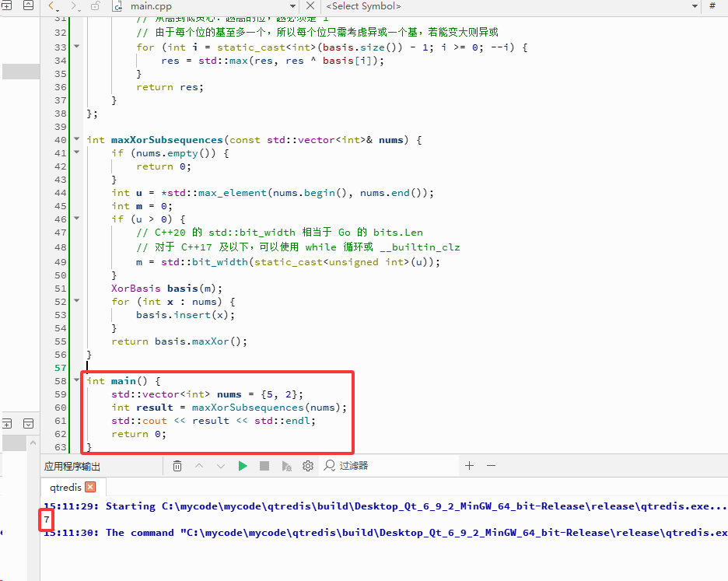Click std::cout on line 61

[138, 421]
